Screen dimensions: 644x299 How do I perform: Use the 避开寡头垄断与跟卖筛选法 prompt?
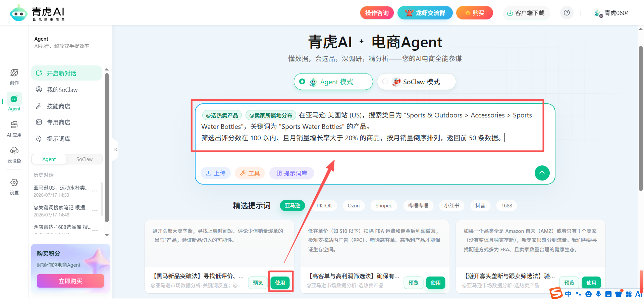point(591,283)
